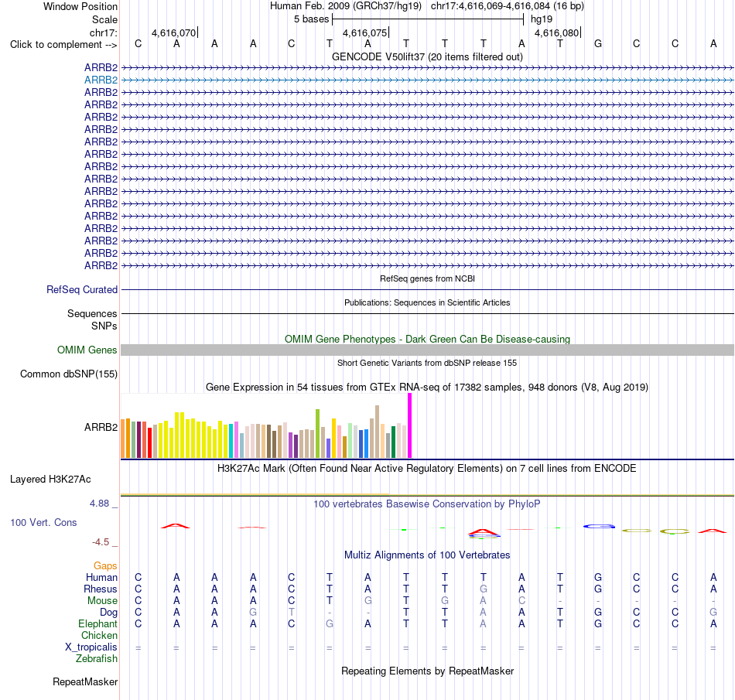The width and height of the screenshot is (735, 700).
Task: Click the orange Gaps label
Action: tap(105, 566)
